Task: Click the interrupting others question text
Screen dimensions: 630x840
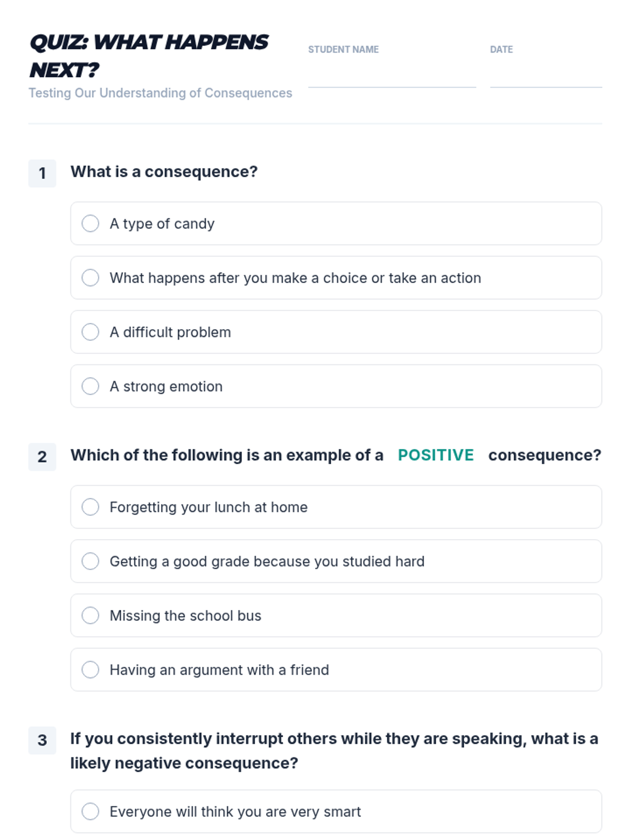Action: coord(334,751)
